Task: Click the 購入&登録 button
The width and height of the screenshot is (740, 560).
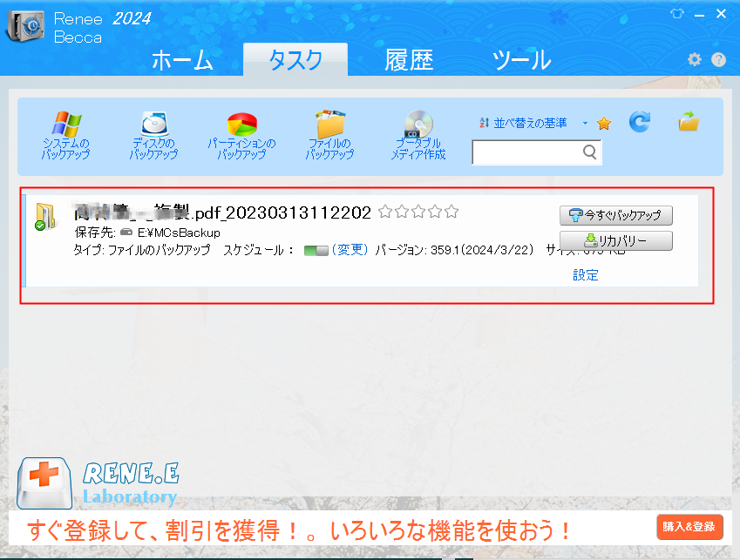Action: (x=689, y=527)
